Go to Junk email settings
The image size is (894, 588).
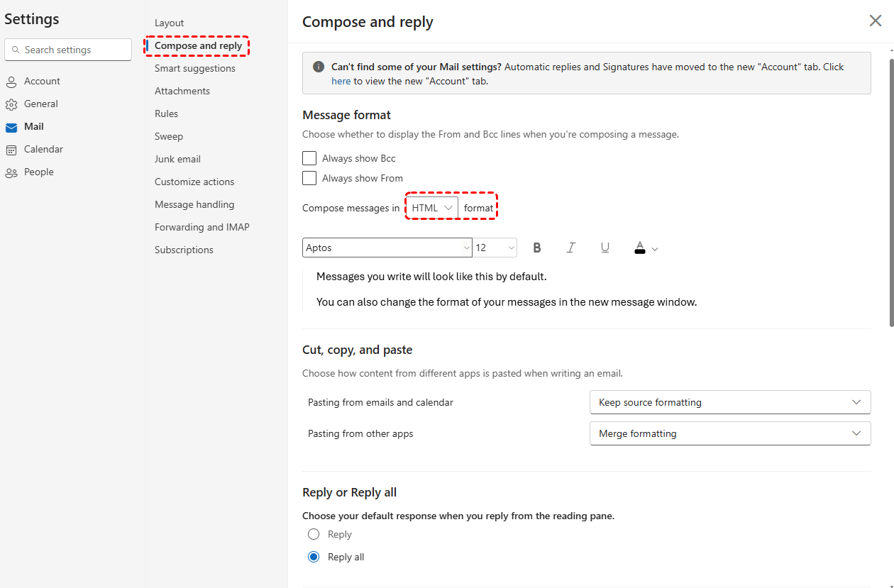tap(177, 159)
